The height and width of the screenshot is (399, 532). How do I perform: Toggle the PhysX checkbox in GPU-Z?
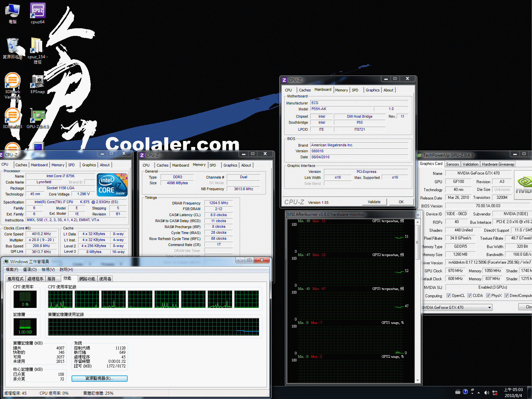pos(488,296)
